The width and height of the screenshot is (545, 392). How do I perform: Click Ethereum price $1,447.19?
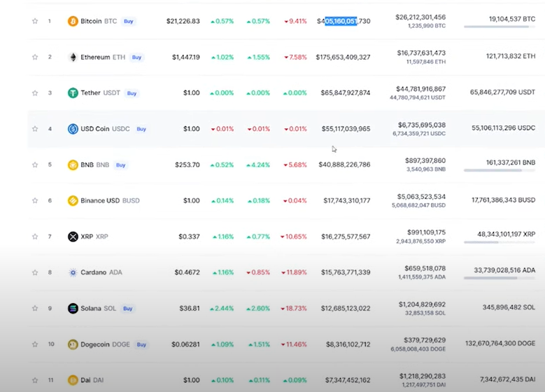(x=186, y=57)
